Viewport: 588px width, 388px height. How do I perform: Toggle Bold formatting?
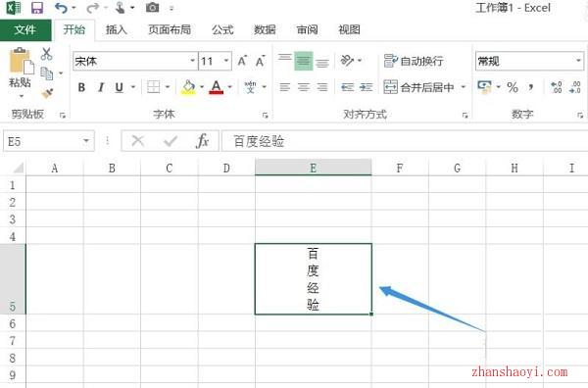pyautogui.click(x=81, y=87)
